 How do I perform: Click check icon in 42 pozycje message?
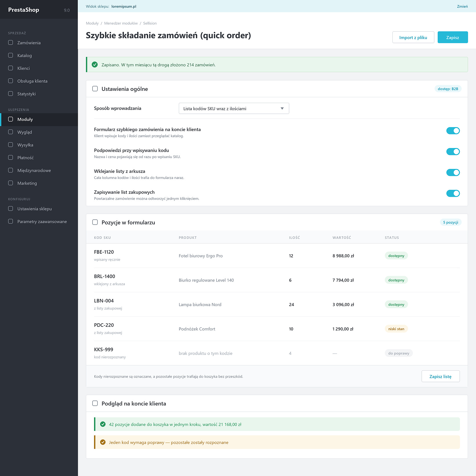(103, 424)
